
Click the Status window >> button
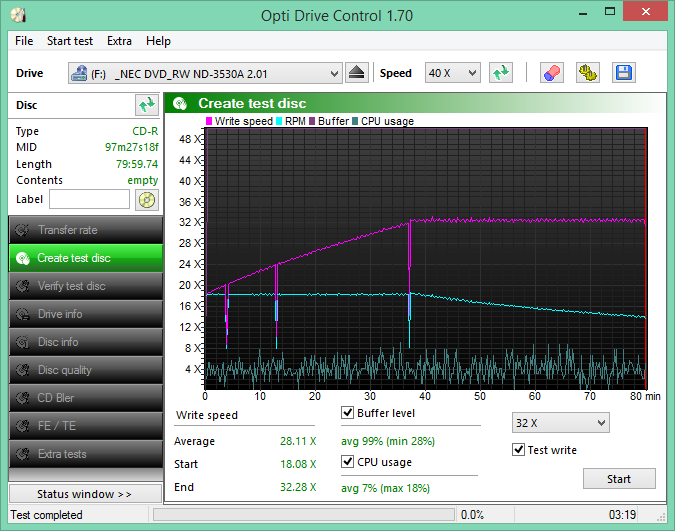(x=85, y=494)
